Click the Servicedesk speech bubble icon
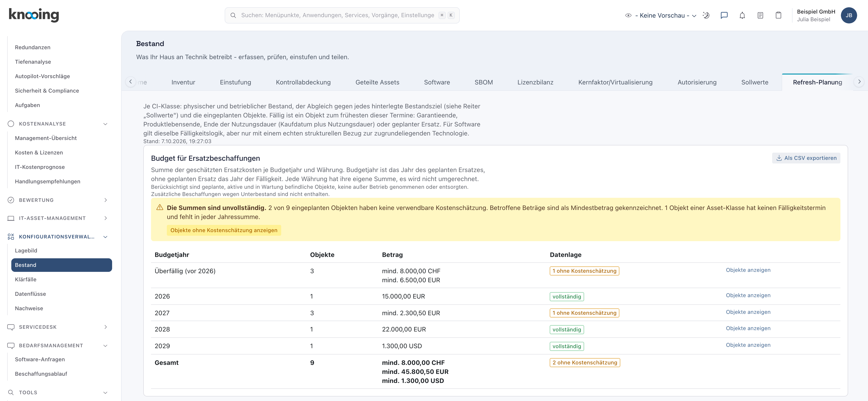The image size is (868, 401). click(x=11, y=327)
